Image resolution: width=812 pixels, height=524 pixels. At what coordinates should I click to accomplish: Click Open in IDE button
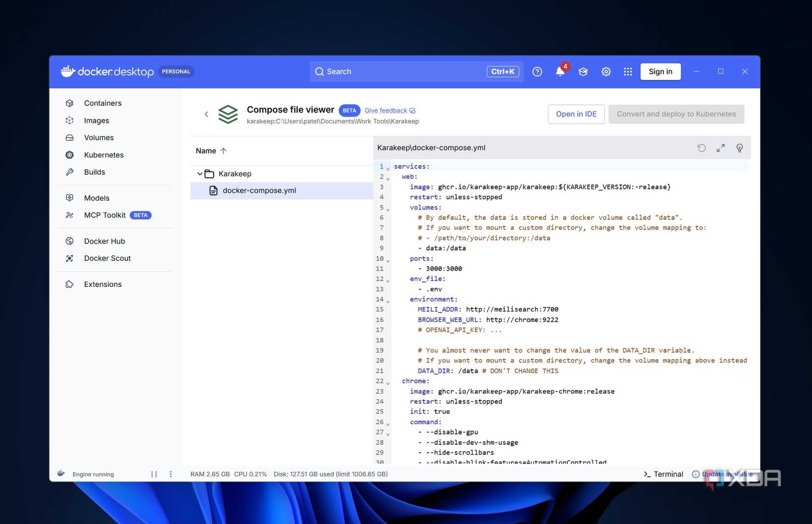coord(576,114)
